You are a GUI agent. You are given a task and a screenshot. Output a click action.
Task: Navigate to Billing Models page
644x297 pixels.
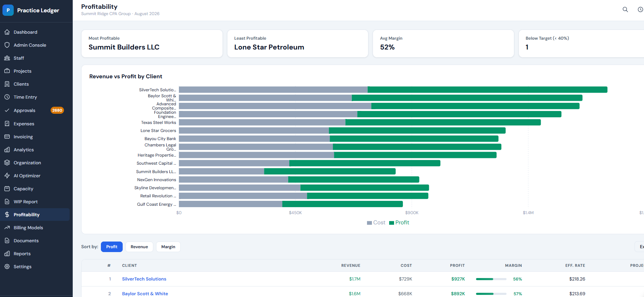(x=35, y=227)
